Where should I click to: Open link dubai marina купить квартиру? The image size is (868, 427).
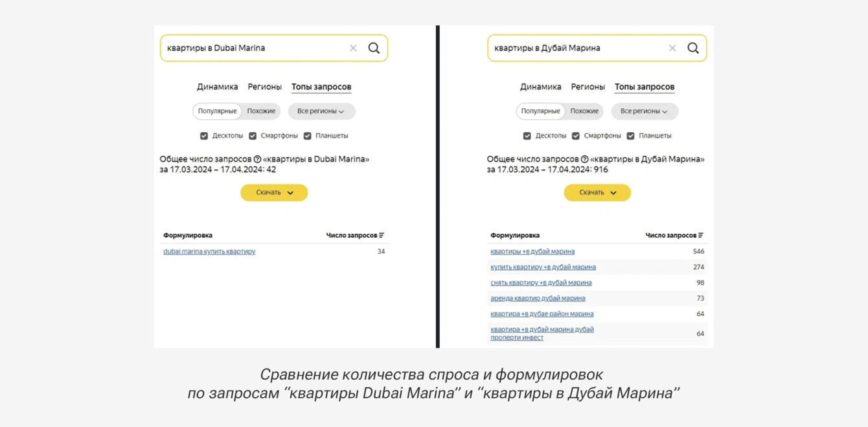tap(209, 251)
